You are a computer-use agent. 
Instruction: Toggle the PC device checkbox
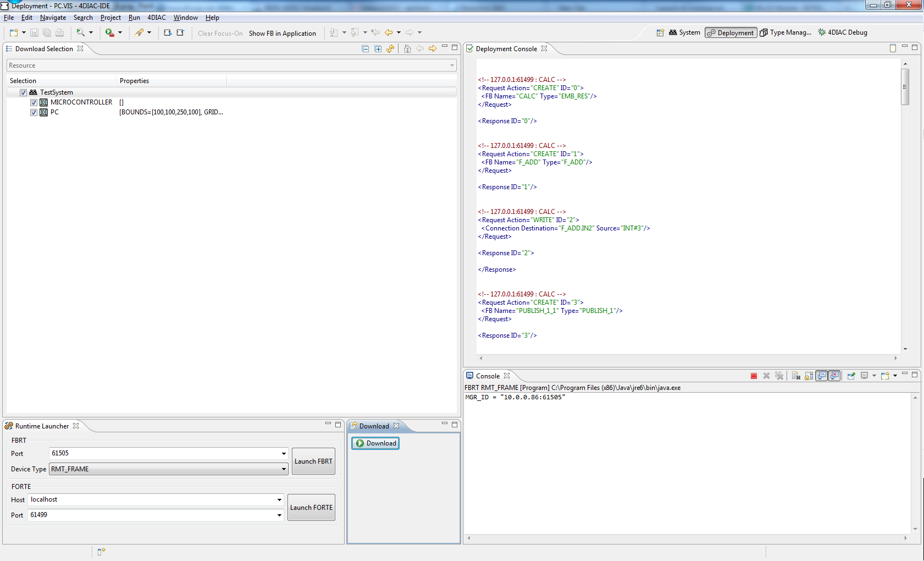[34, 112]
